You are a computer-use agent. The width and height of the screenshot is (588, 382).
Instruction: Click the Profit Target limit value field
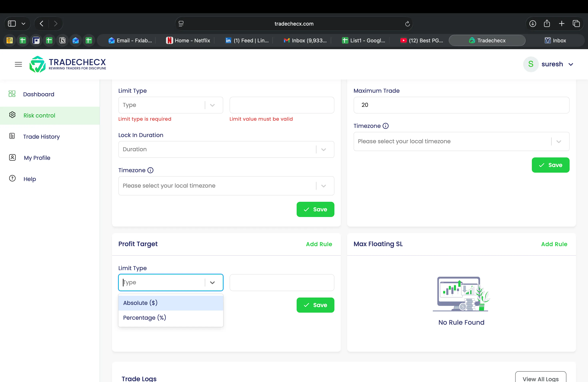point(282,283)
